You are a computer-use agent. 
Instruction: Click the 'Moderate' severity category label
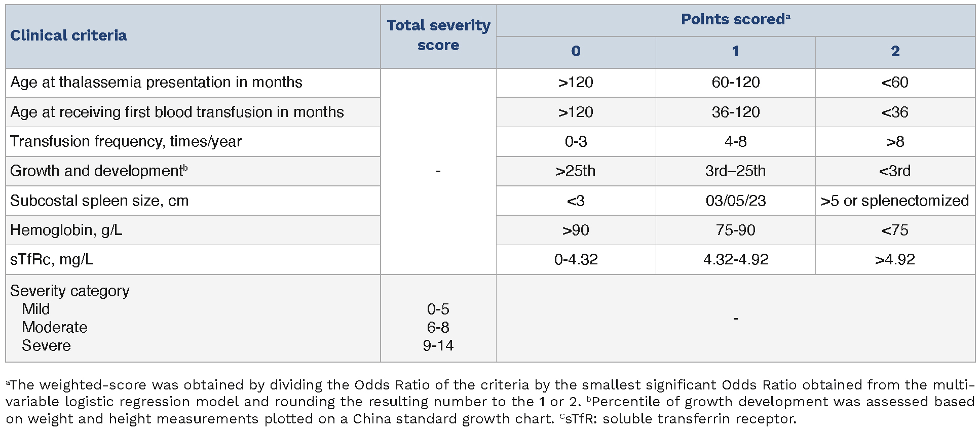pyautogui.click(x=55, y=327)
